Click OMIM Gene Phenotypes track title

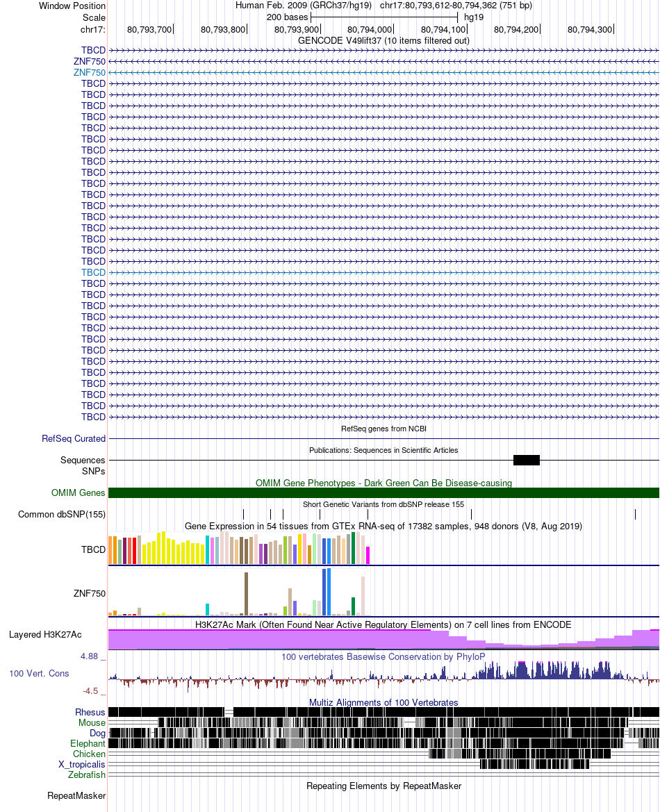pos(384,483)
